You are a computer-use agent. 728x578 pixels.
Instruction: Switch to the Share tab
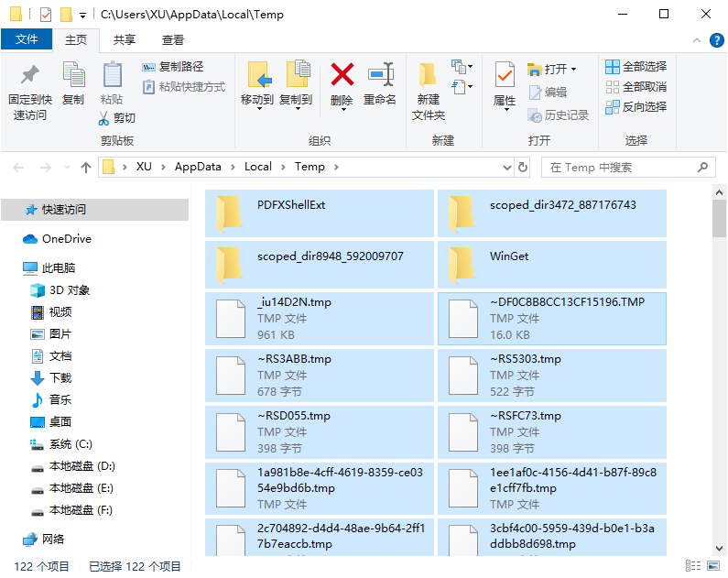[x=125, y=40]
